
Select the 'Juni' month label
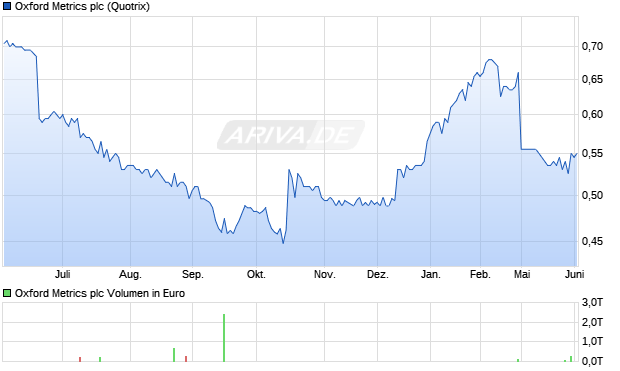point(575,274)
